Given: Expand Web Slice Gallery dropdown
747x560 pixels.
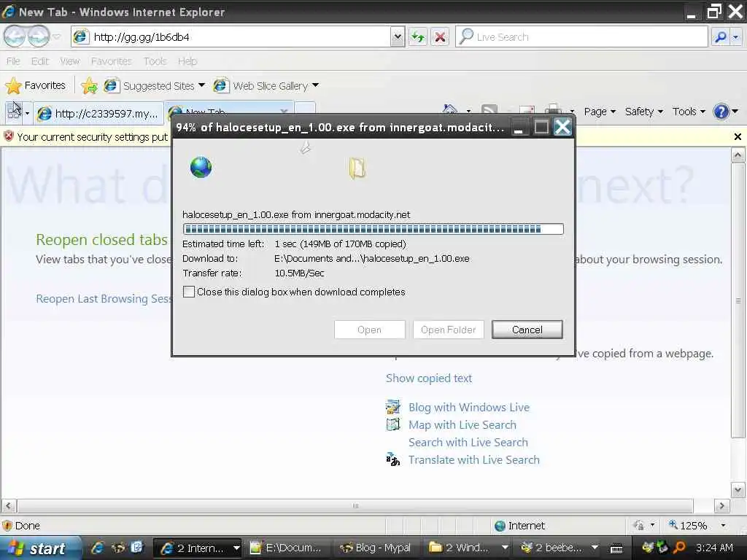Looking at the screenshot, I should coord(315,85).
